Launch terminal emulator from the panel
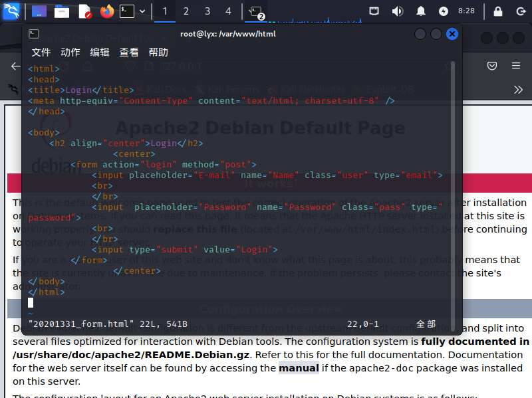The height and width of the screenshot is (398, 532). (x=126, y=11)
